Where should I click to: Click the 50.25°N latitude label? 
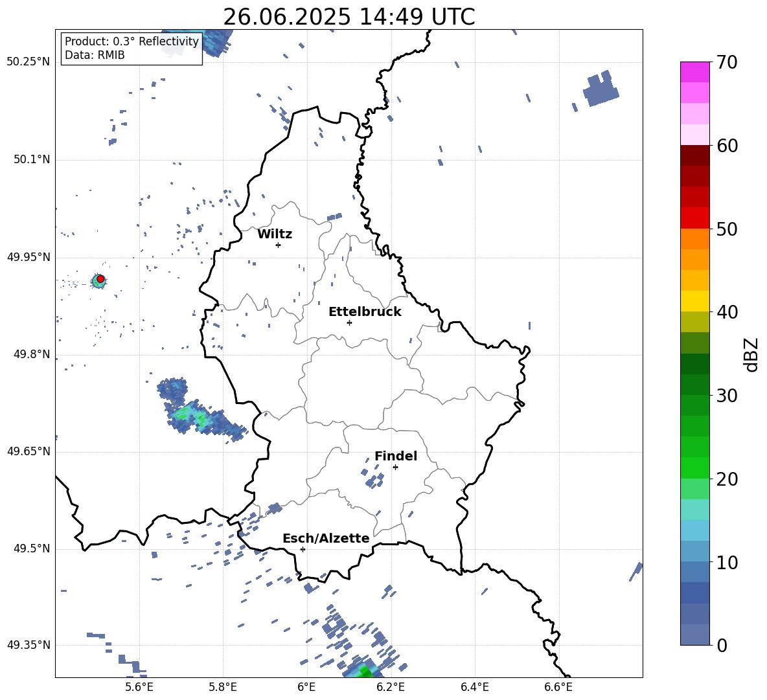pyautogui.click(x=29, y=62)
